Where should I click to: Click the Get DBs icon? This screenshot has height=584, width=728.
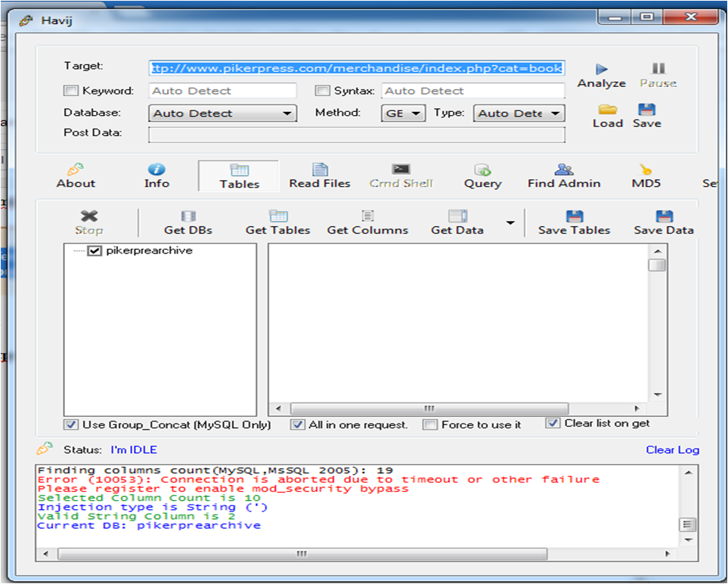pos(188,216)
